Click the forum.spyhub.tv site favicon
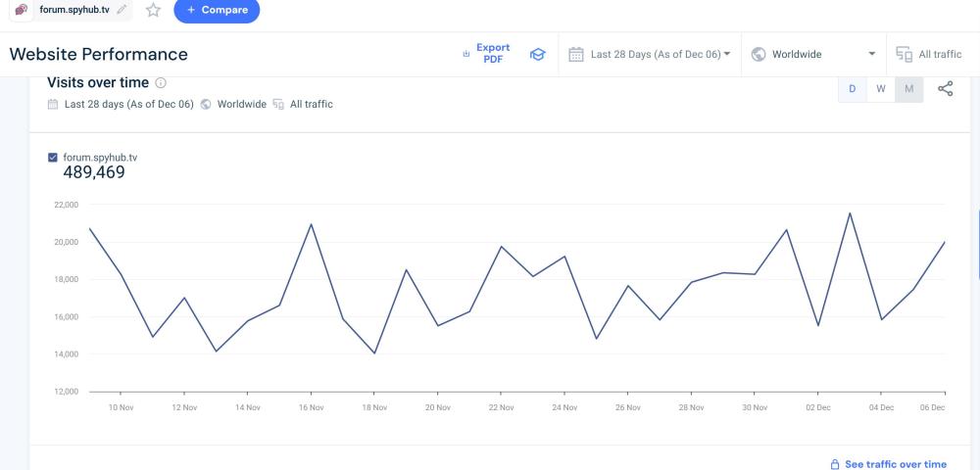 pyautogui.click(x=22, y=10)
